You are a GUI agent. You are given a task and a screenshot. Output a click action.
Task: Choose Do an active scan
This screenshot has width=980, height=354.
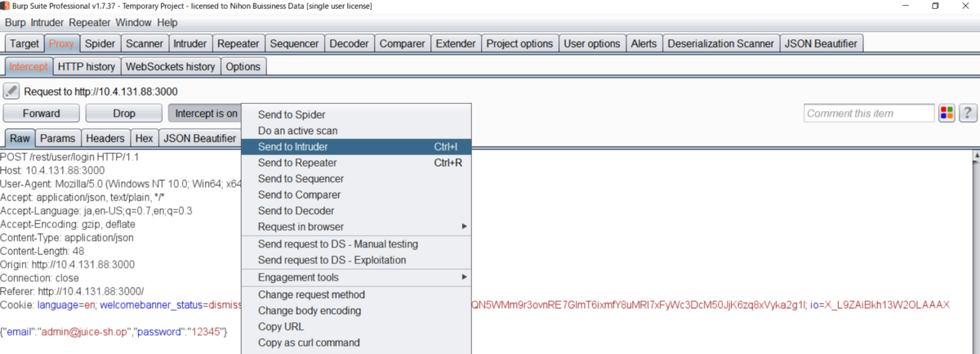point(356,131)
